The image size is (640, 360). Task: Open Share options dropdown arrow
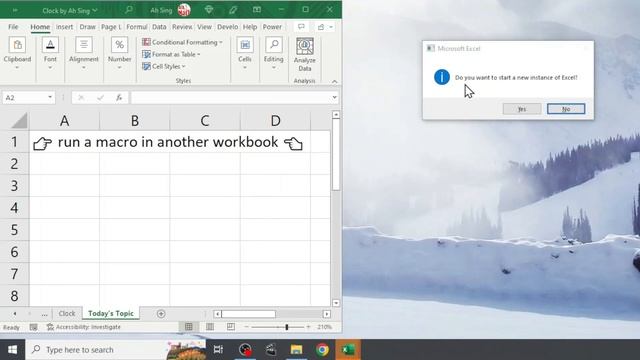click(331, 27)
